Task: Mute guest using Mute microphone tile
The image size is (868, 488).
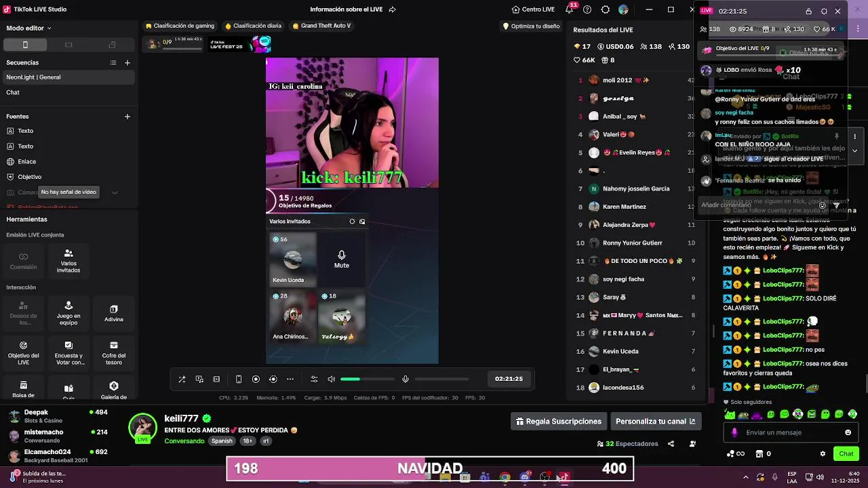Action: [x=342, y=260]
